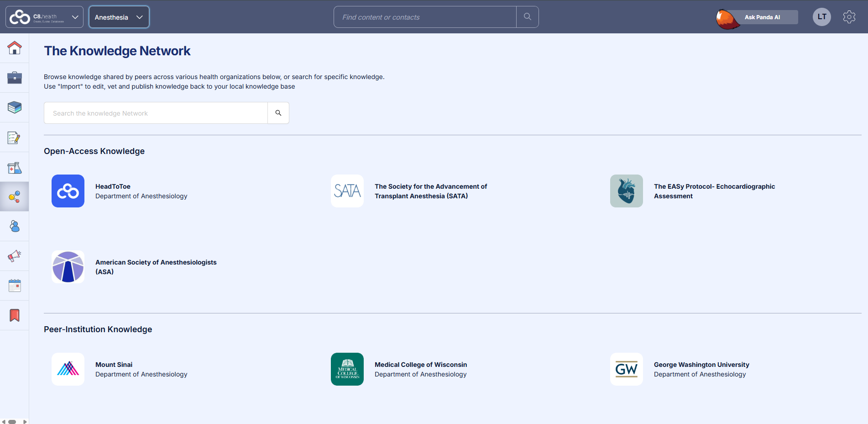Click the briefcase icon in sidebar
Screen dimensions: 868x424
tap(15, 78)
